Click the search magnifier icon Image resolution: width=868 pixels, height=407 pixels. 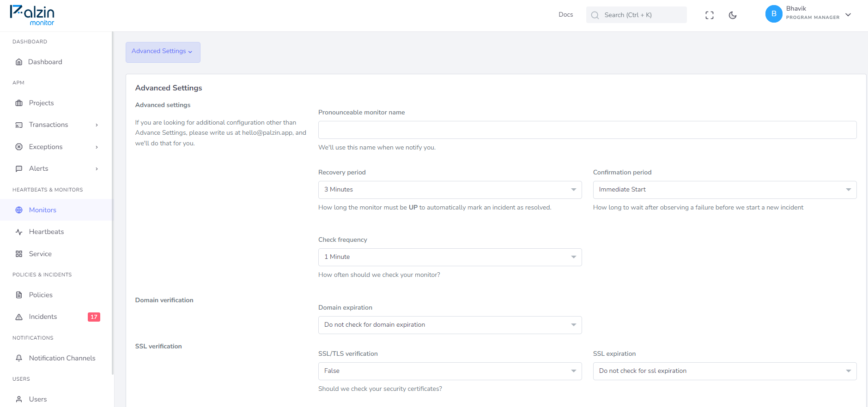595,15
